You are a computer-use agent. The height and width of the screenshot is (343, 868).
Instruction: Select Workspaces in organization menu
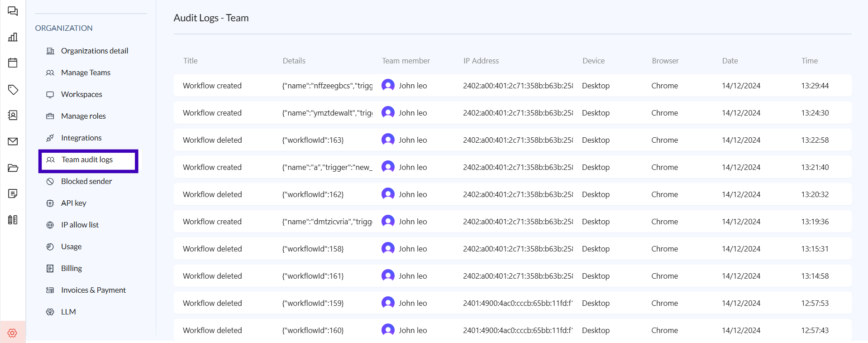[x=81, y=94]
